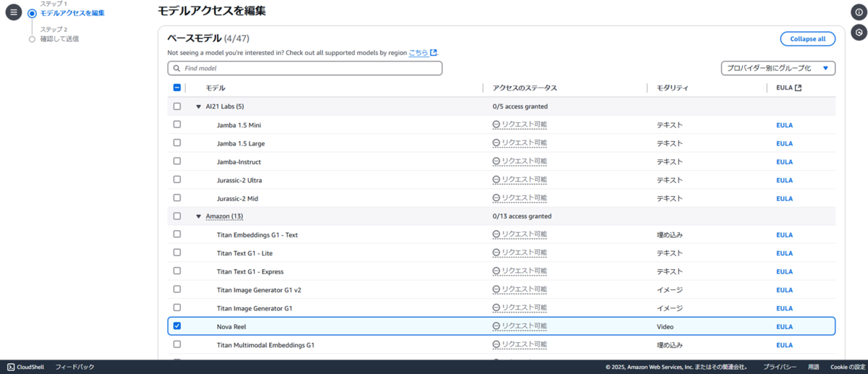This screenshot has height=374, width=868.
Task: Open the こちら supported models link
Action: [x=418, y=52]
